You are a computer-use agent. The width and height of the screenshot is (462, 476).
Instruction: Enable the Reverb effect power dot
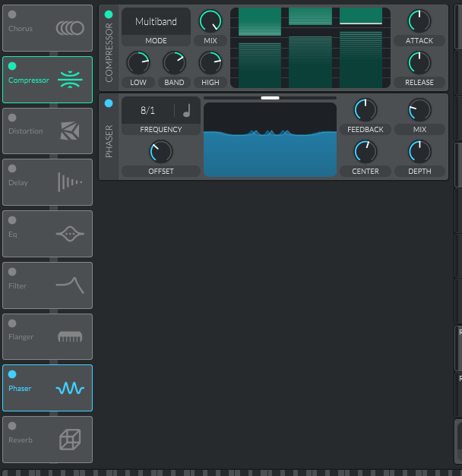click(12, 426)
